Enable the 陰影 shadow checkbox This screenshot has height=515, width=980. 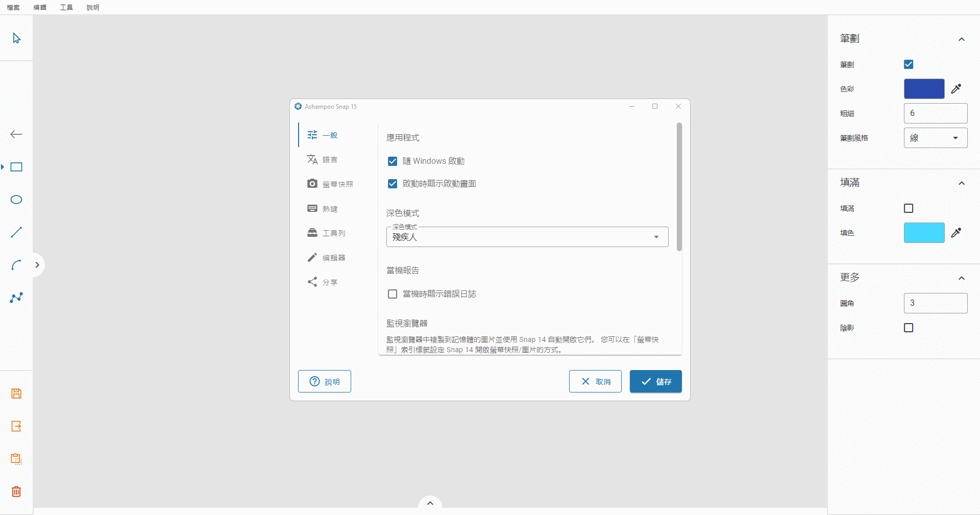(x=909, y=328)
